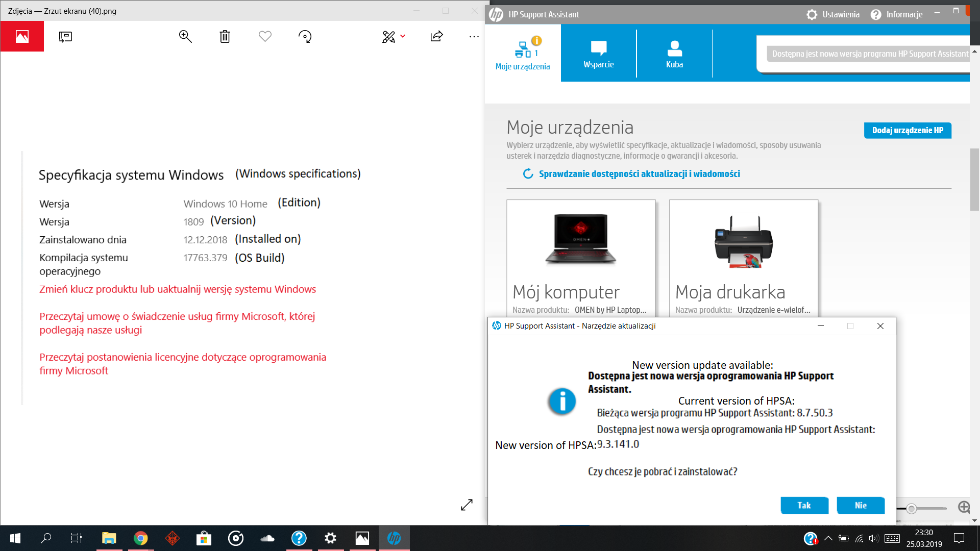Click the new version notification banner
Image resolution: width=980 pixels, height=551 pixels.
click(x=868, y=54)
